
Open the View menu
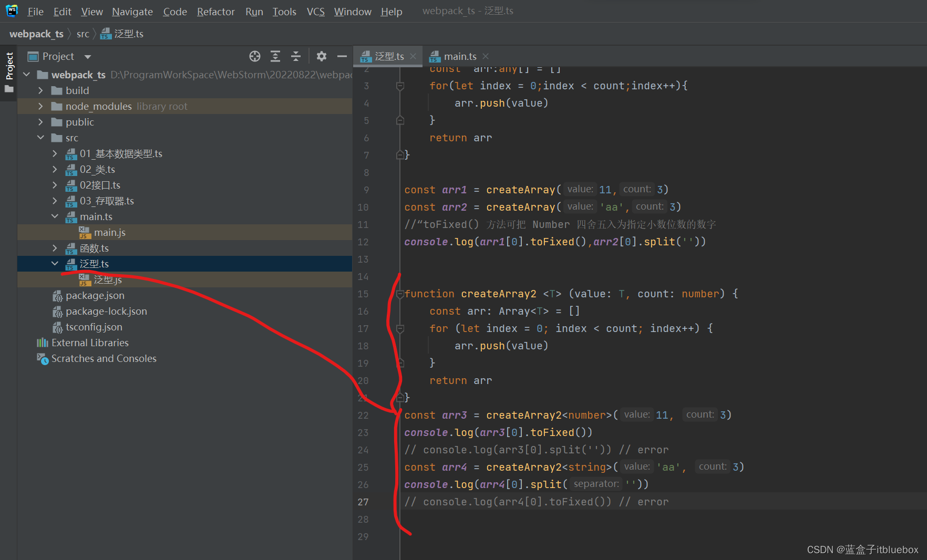click(x=92, y=12)
